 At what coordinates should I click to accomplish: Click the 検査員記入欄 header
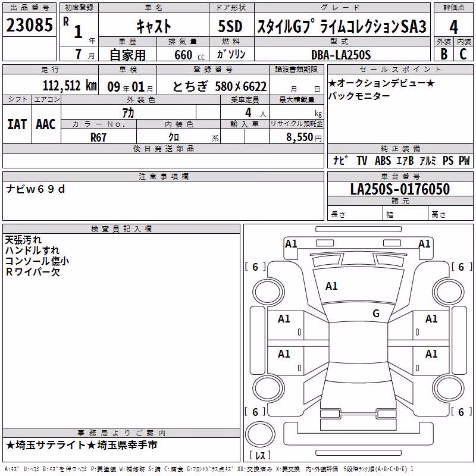click(121, 229)
